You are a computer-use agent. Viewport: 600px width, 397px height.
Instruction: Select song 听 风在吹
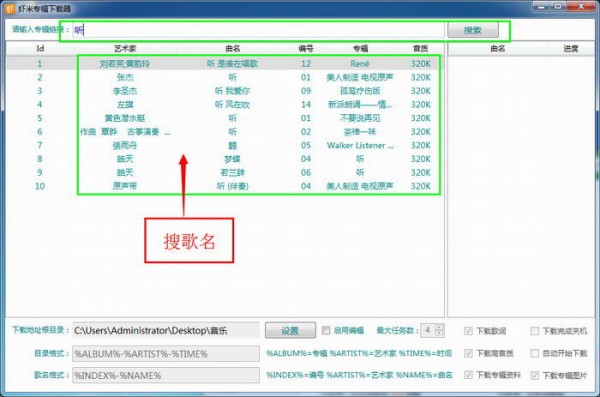[x=232, y=105]
